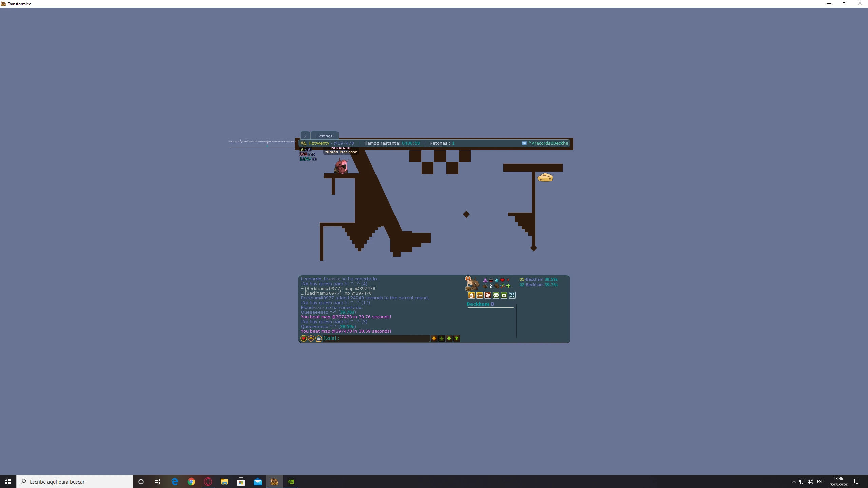The image size is (868, 488).
Task: Click the purple shield cheese badge icon
Action: point(311,338)
